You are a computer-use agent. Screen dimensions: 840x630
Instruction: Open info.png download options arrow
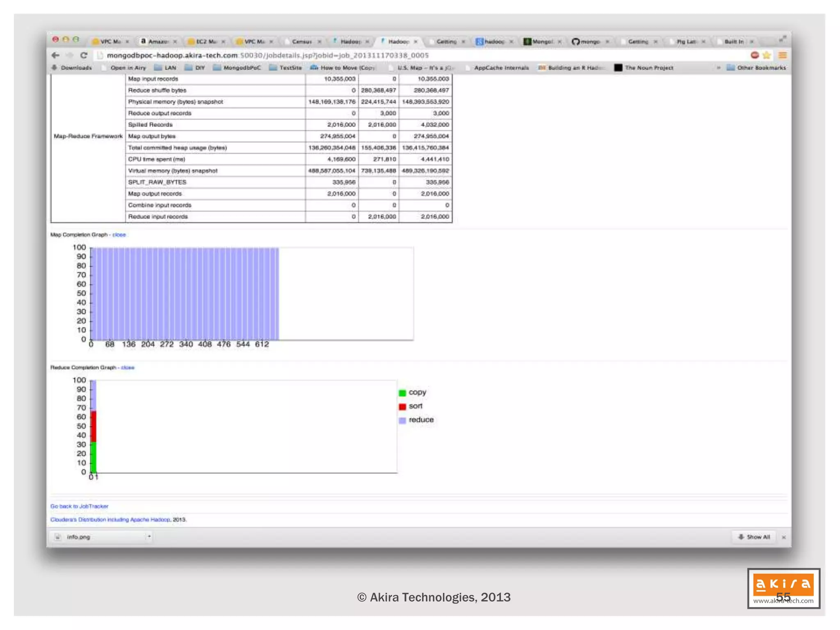click(149, 536)
